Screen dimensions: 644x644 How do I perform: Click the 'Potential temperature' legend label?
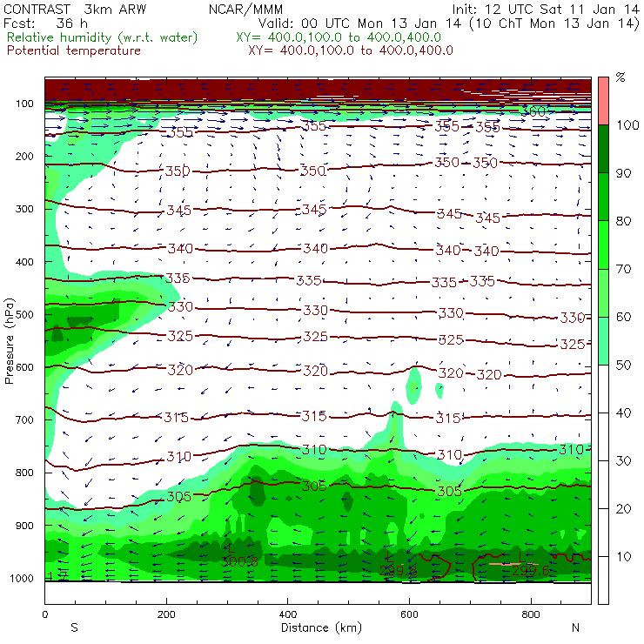74,51
